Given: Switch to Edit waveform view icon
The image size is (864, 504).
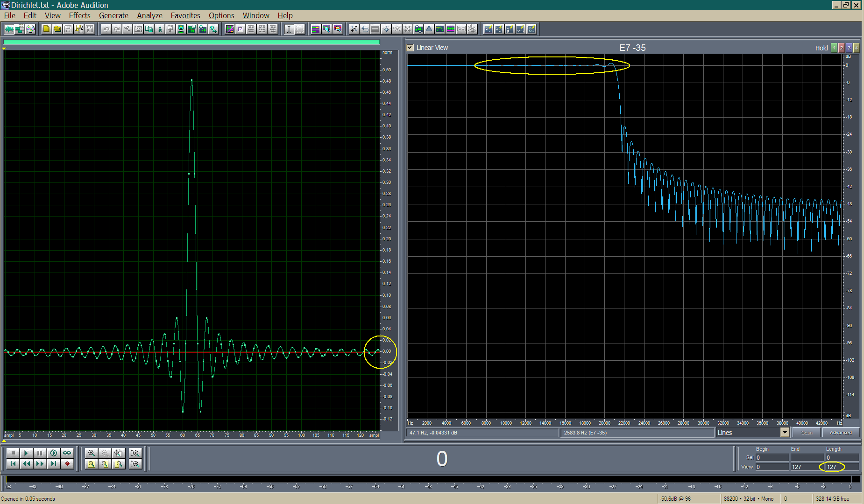Looking at the screenshot, I should pyautogui.click(x=9, y=29).
